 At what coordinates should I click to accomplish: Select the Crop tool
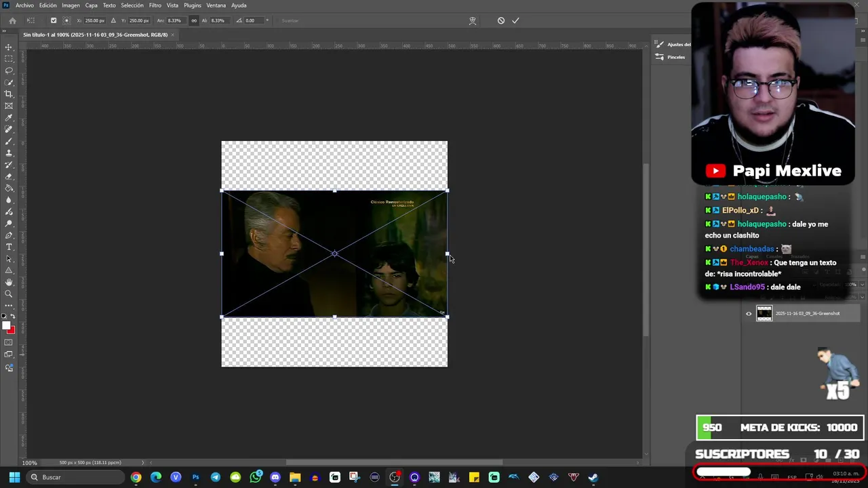click(9, 94)
